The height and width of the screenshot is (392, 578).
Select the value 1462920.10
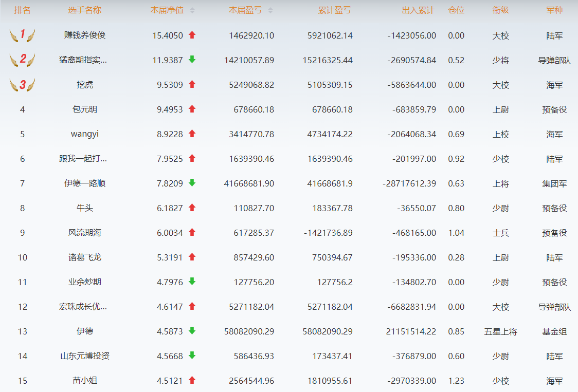(251, 36)
